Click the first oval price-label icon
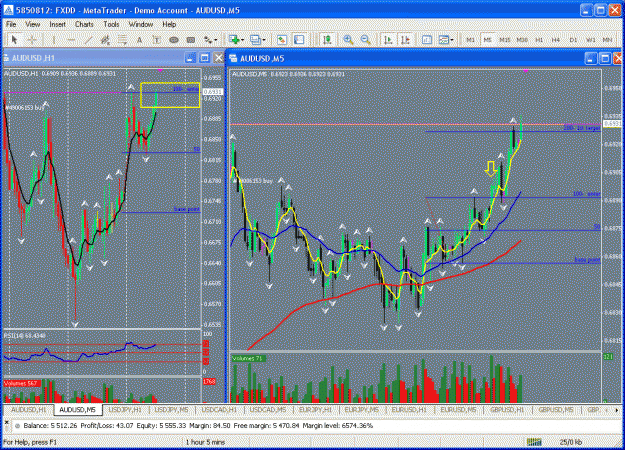The image size is (625, 450). pos(174,40)
